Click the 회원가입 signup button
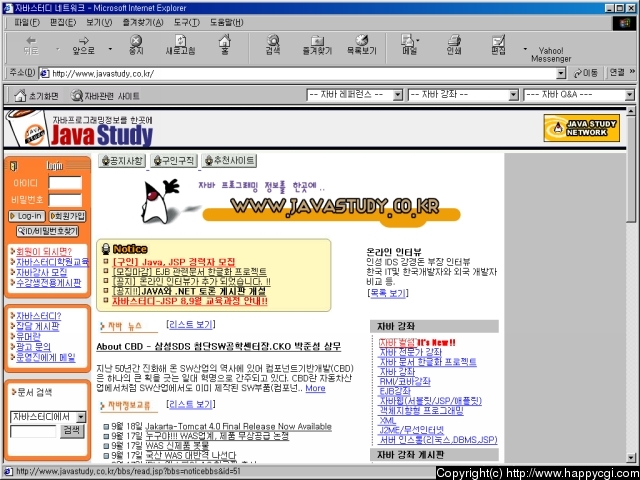The height and width of the screenshot is (480, 640). [67, 216]
